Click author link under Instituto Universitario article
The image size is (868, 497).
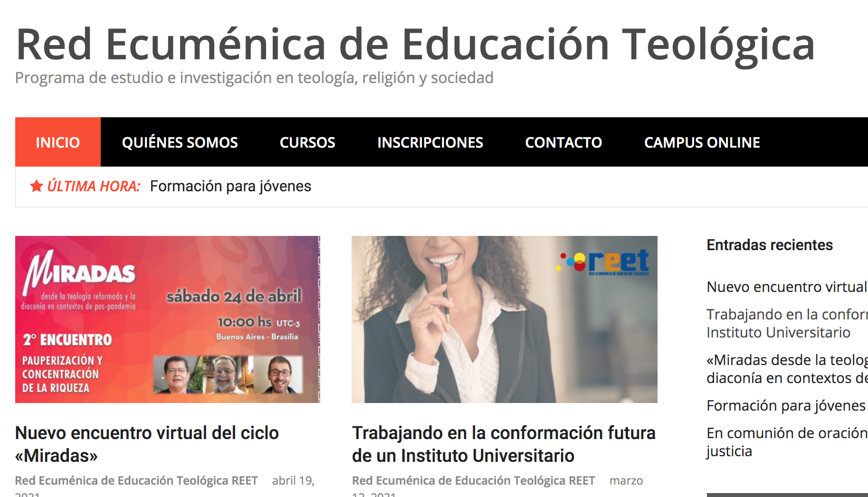[x=473, y=480]
